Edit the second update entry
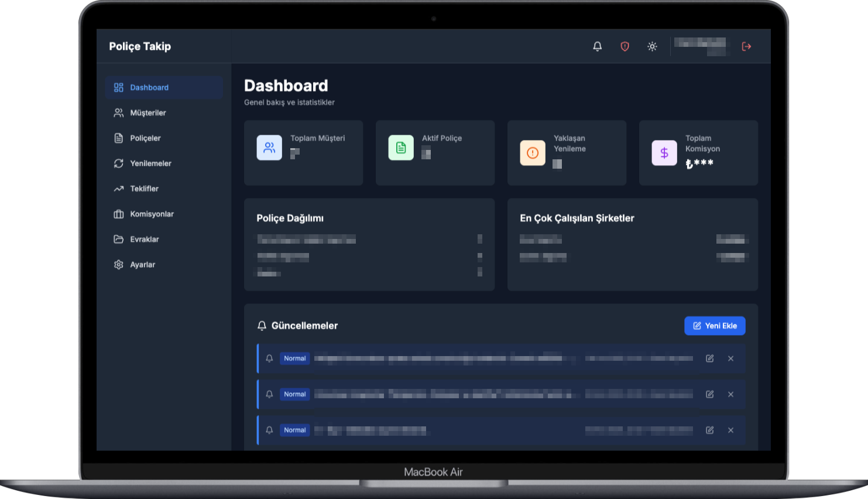Viewport: 868px width, 499px height. (709, 394)
